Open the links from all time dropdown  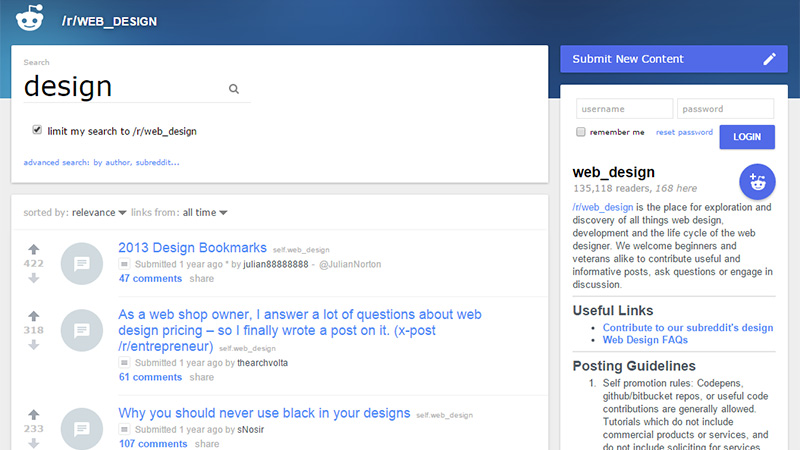point(205,212)
